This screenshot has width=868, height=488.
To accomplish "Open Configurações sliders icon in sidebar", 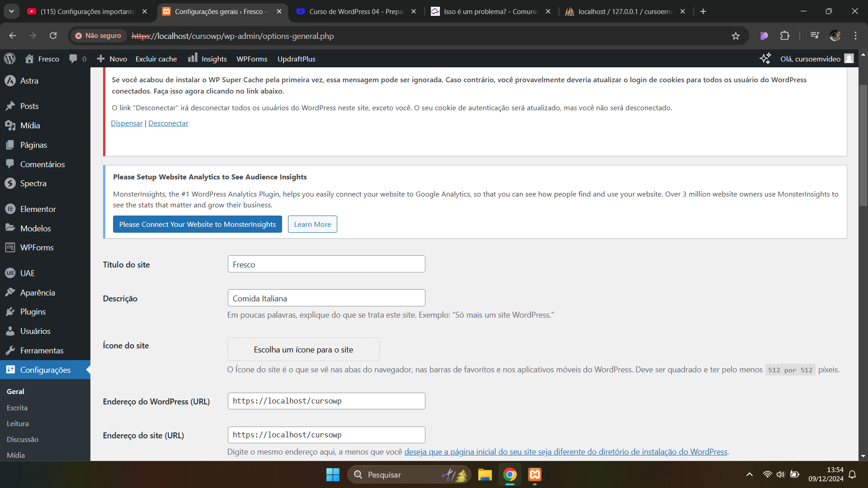I will pyautogui.click(x=10, y=370).
